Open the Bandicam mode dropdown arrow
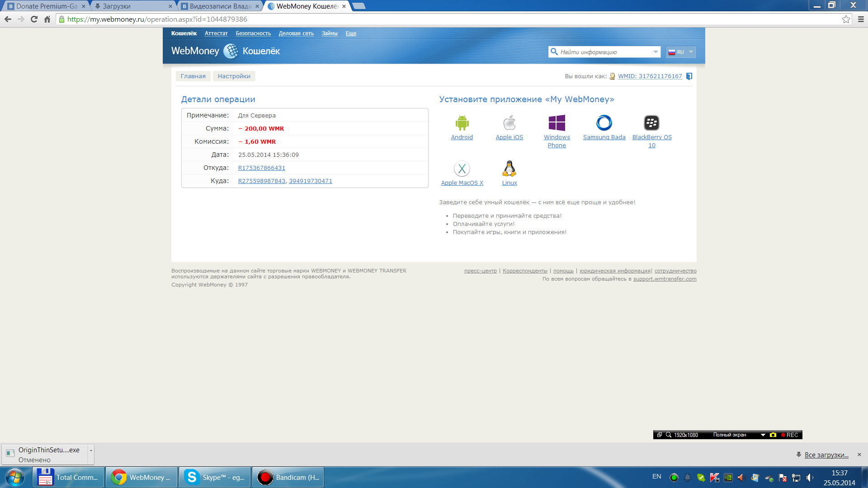The width and height of the screenshot is (868, 488). [763, 435]
